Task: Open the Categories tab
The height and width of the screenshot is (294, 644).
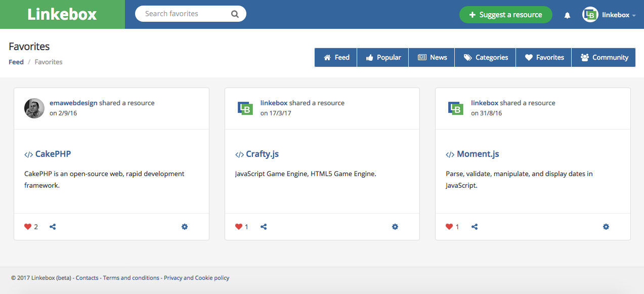Action: (485, 57)
